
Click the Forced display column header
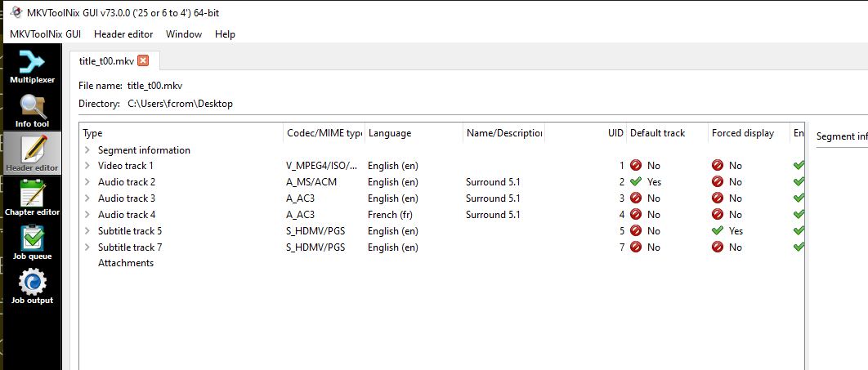click(749, 133)
